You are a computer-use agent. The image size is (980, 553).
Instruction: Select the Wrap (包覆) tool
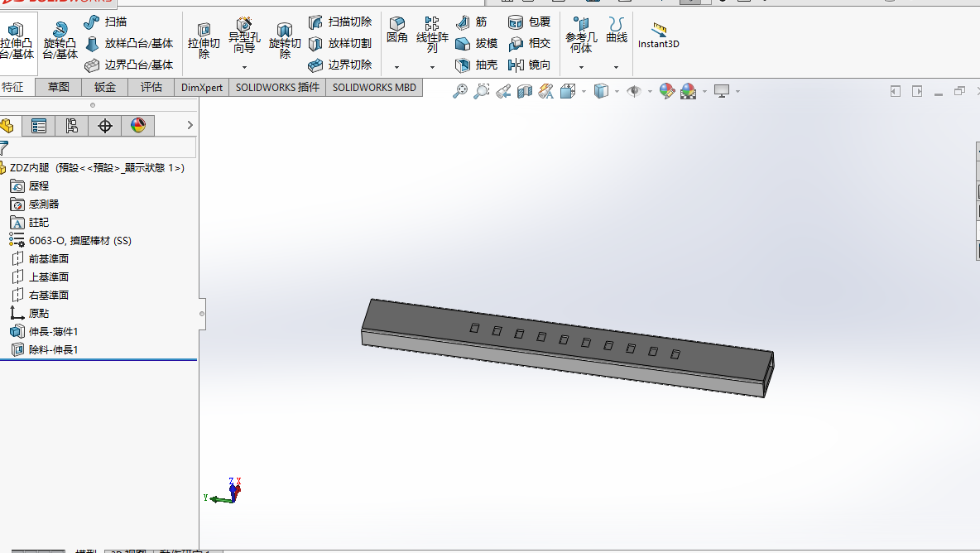[529, 22]
